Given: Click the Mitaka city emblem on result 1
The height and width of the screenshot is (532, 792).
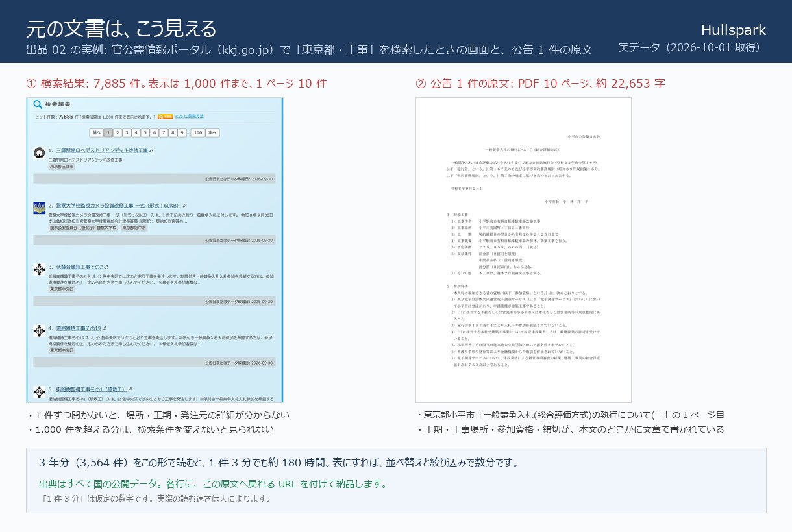Looking at the screenshot, I should point(40,153).
